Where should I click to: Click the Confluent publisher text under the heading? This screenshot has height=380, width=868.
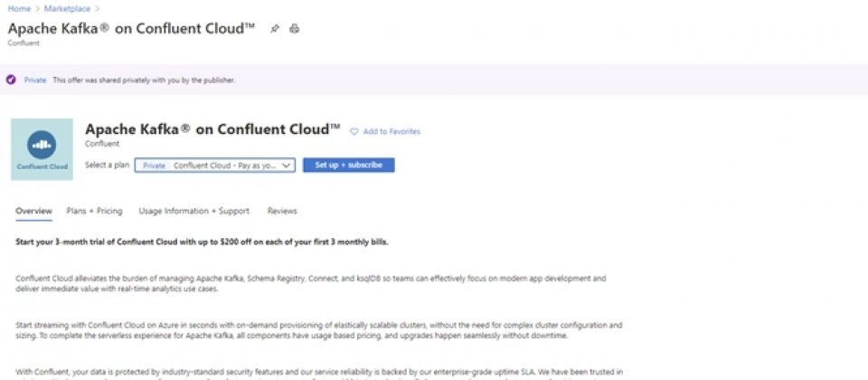(102, 144)
